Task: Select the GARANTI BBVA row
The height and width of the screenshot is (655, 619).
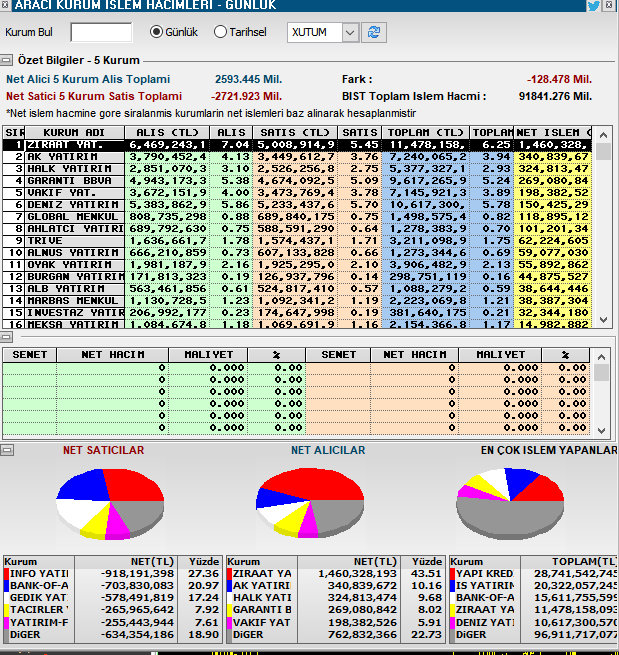Action: 297,181
